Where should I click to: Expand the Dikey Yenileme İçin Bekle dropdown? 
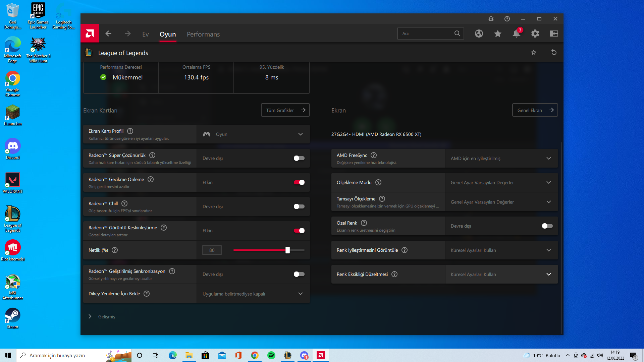point(301,294)
